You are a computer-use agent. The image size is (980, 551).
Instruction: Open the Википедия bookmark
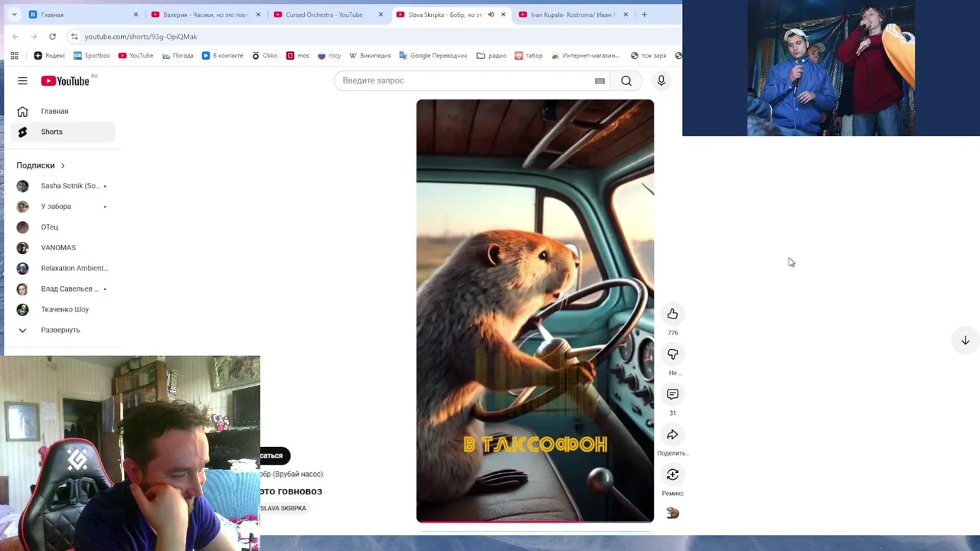[370, 55]
